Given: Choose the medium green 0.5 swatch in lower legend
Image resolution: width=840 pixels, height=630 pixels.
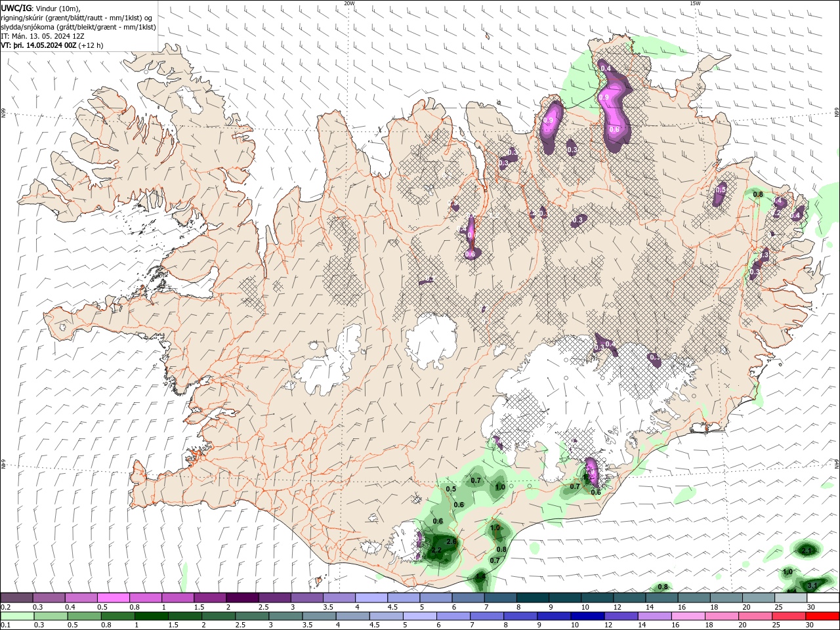Looking at the screenshot, I should pyautogui.click(x=85, y=616).
